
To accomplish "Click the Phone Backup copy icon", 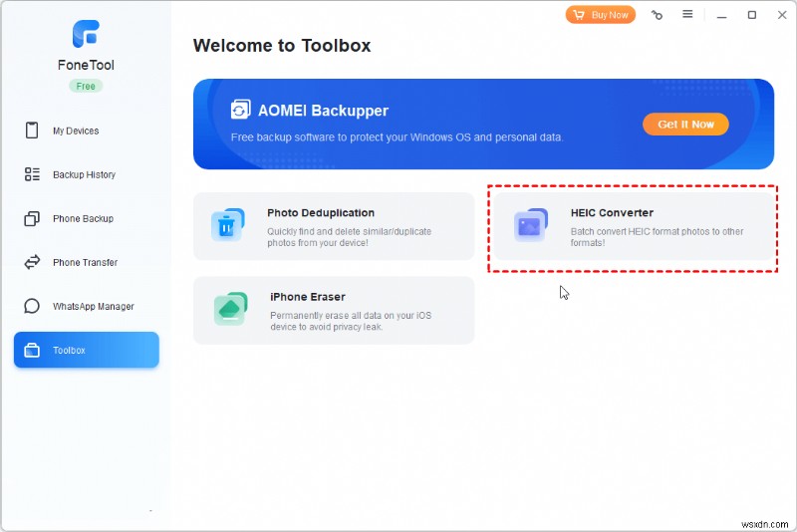I will tap(32, 218).
